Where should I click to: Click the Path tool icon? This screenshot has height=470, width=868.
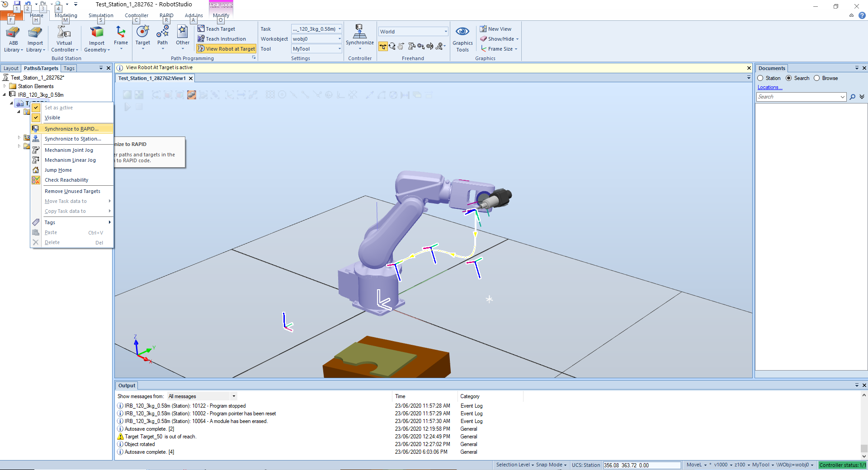coord(162,33)
